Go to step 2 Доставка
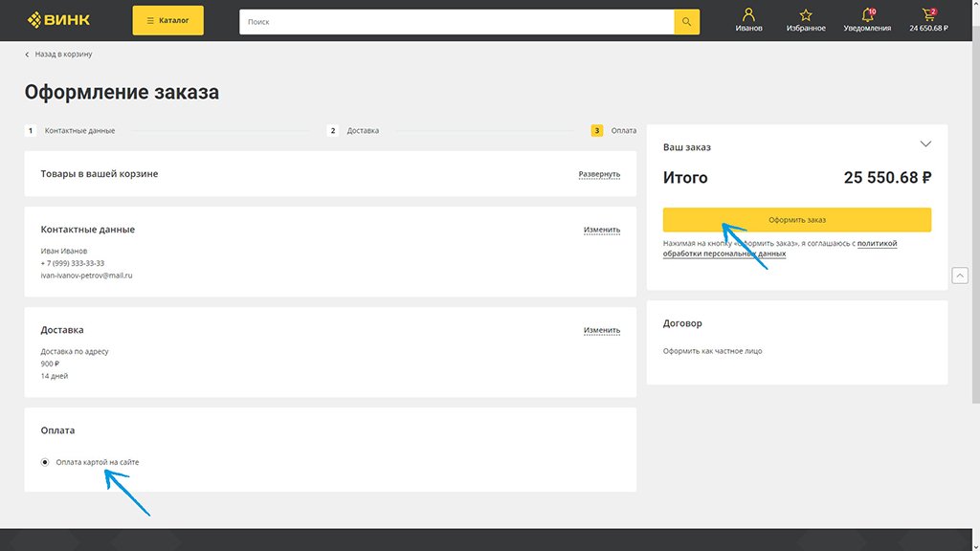980x551 pixels. click(353, 130)
